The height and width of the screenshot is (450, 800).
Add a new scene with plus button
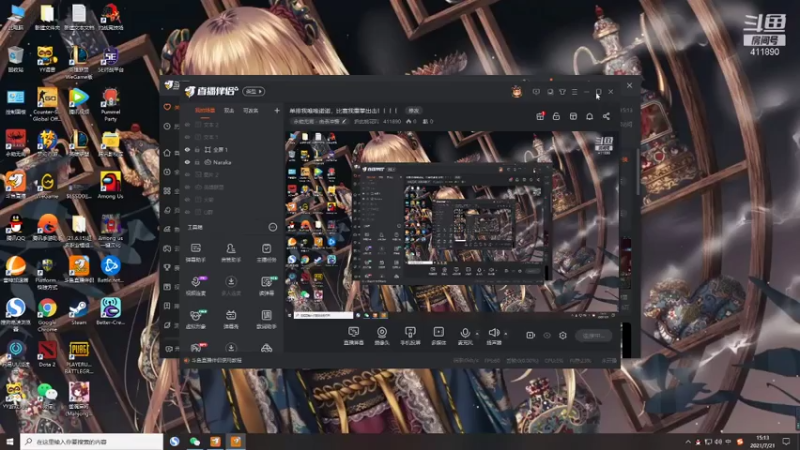pyautogui.click(x=277, y=110)
